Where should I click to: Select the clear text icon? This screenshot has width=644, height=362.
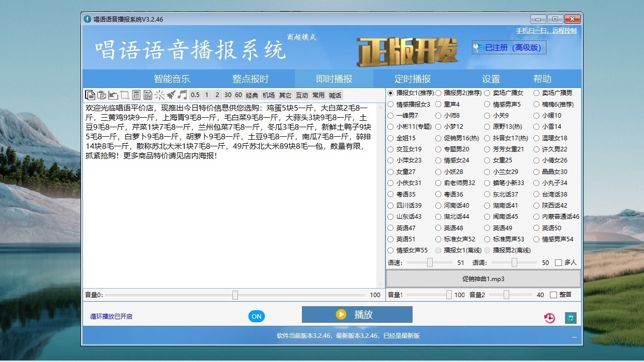[x=124, y=95]
